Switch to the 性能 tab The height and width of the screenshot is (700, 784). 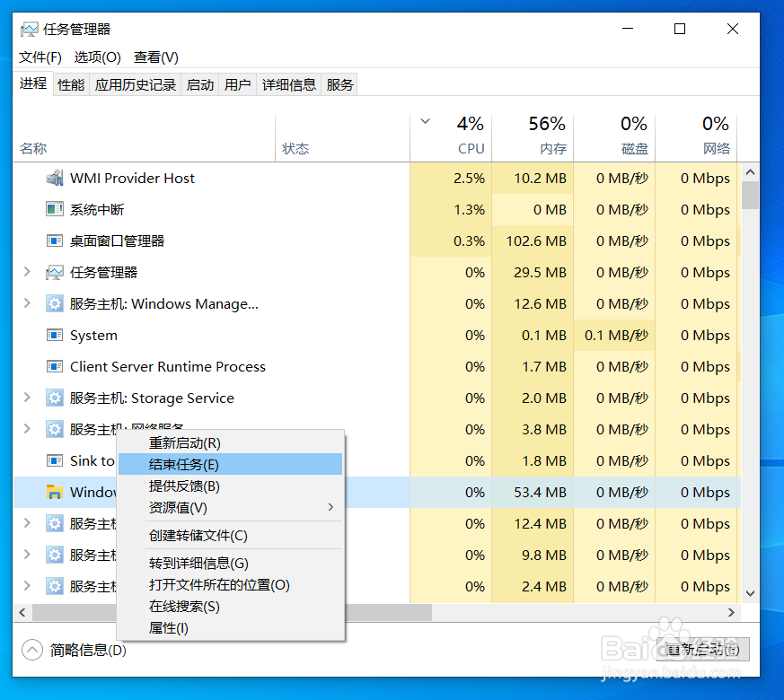[71, 85]
